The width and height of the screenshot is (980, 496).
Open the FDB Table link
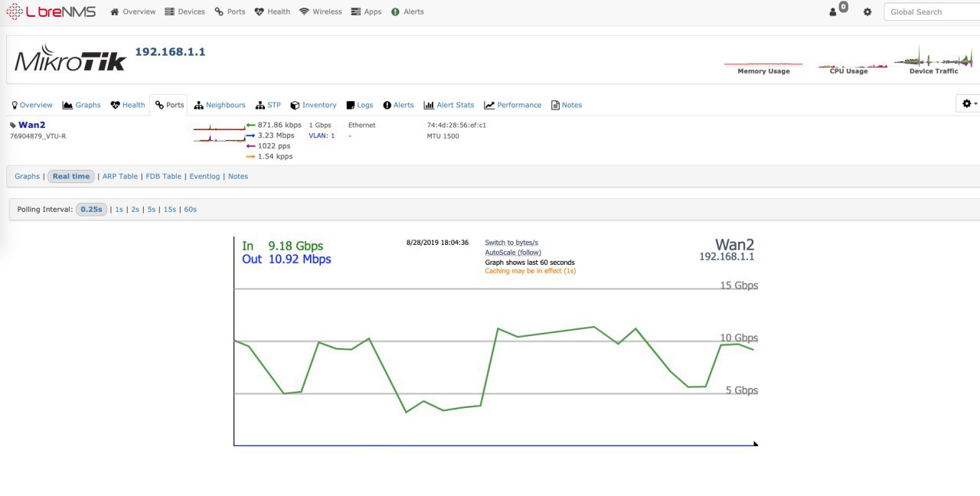tap(164, 176)
